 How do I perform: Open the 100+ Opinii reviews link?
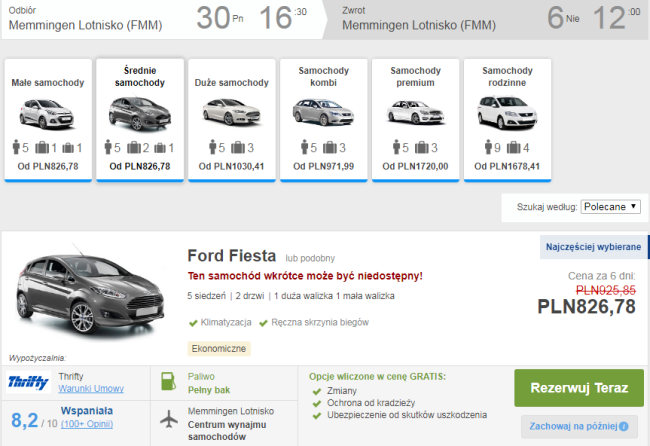pyautogui.click(x=87, y=424)
